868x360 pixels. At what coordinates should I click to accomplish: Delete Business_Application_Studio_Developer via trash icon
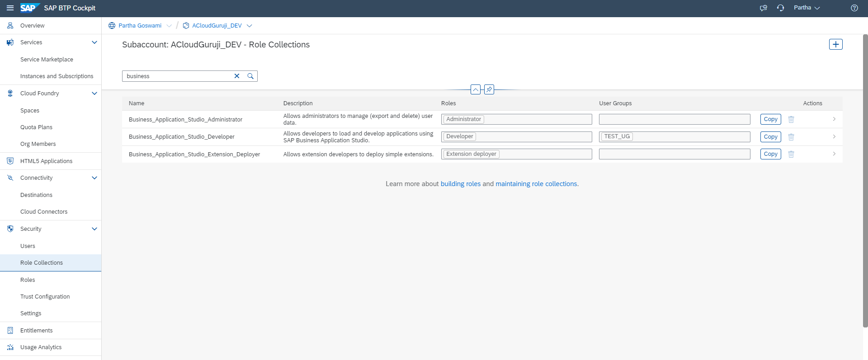(x=791, y=137)
